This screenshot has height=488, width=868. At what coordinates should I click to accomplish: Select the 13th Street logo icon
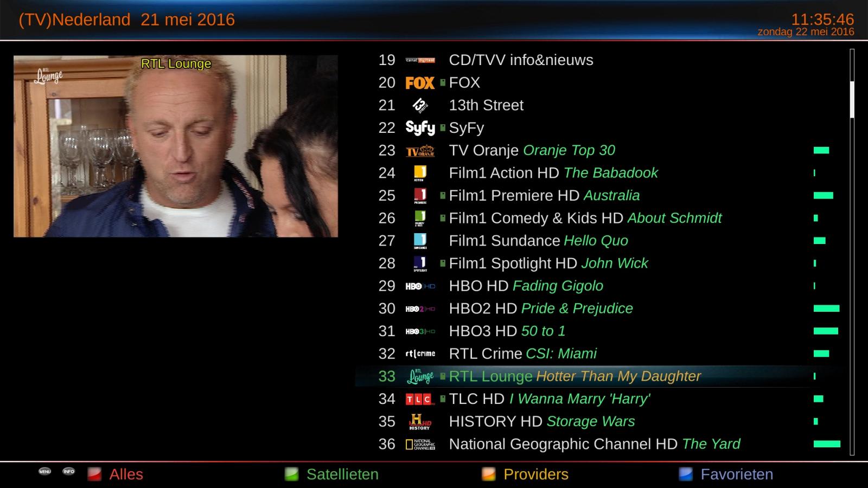tap(420, 105)
